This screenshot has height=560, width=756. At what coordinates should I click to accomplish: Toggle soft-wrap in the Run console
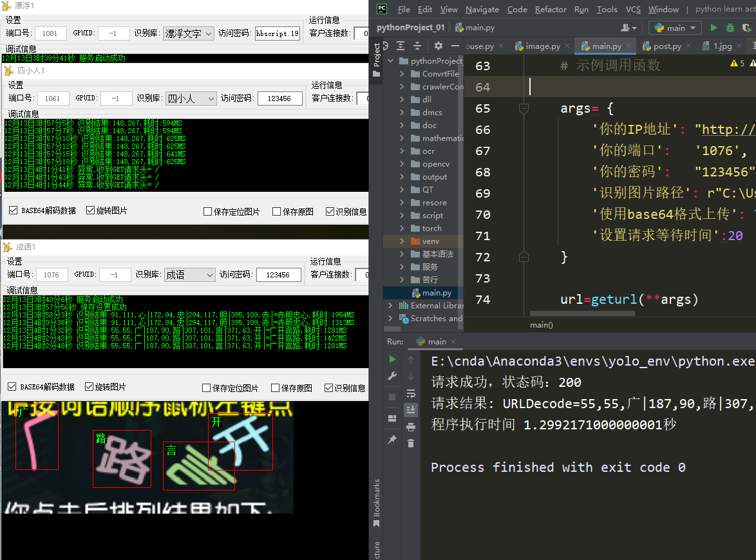410,393
